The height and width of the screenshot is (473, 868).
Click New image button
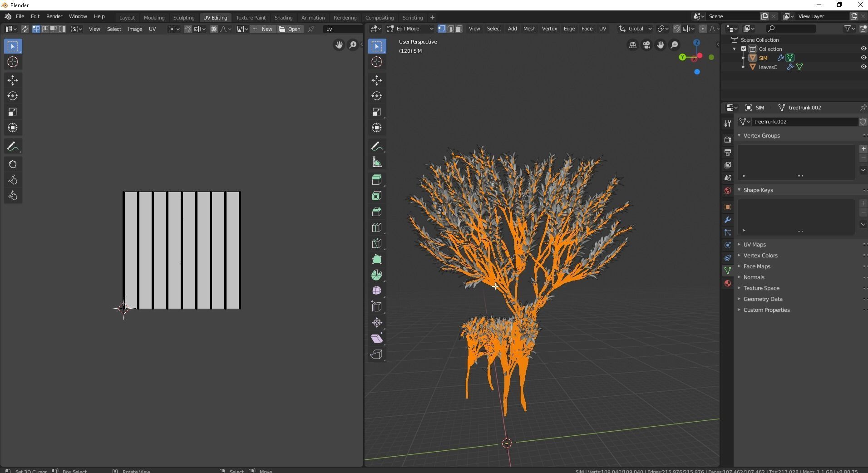262,29
